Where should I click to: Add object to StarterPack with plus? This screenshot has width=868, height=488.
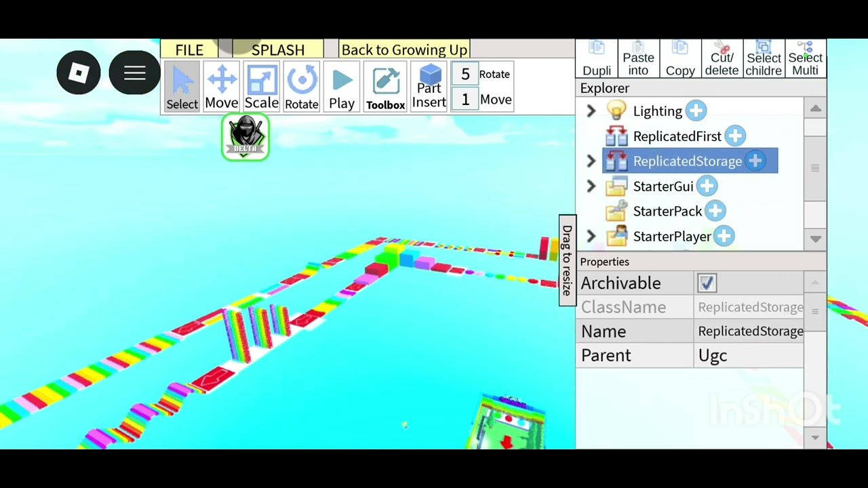(x=715, y=211)
